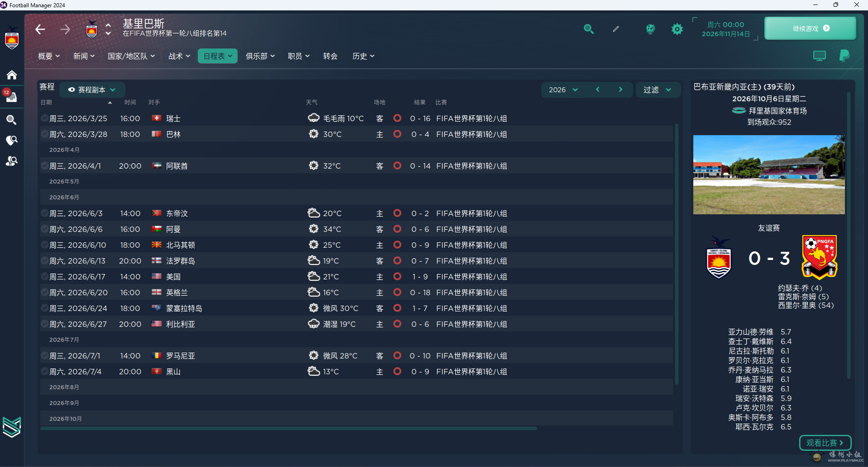Select the row marker for 巴林 fixture
This screenshot has height=467, width=868.
click(44, 134)
